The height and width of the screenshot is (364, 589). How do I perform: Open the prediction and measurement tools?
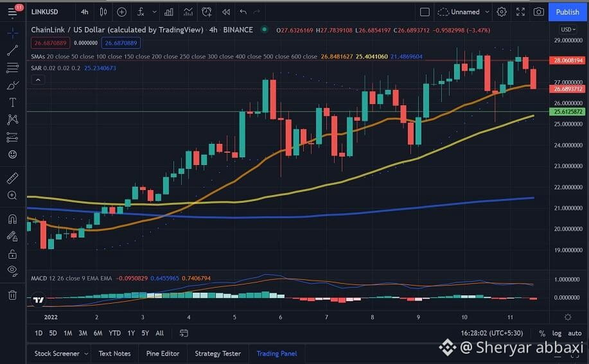pos(12,137)
